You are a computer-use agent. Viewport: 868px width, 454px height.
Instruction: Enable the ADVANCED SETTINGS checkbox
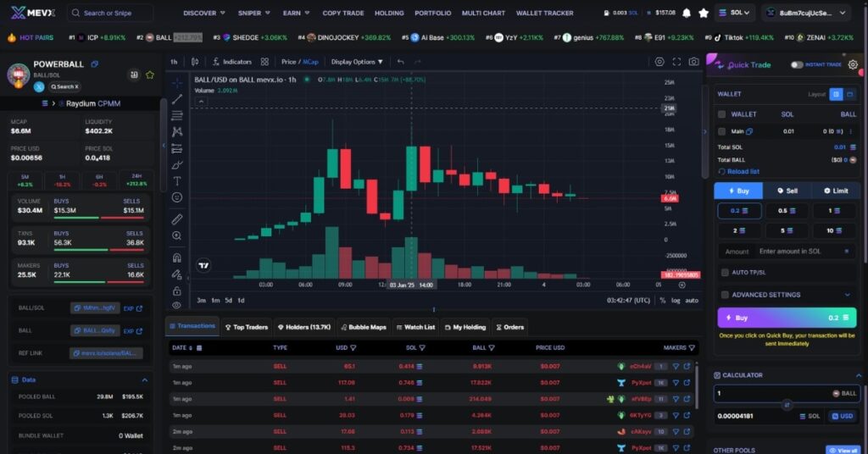(725, 295)
